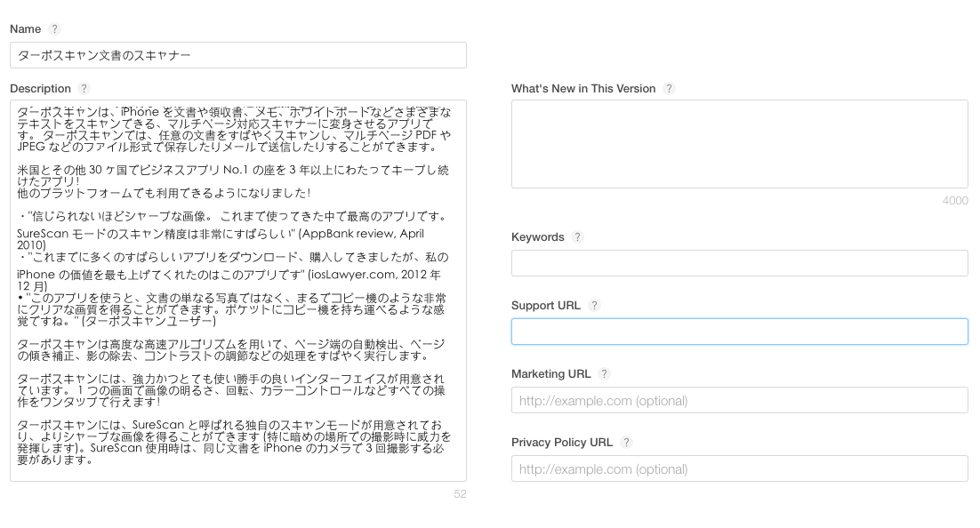The height and width of the screenshot is (528, 980).
Task: Click the Marketing URL label
Action: click(x=550, y=374)
